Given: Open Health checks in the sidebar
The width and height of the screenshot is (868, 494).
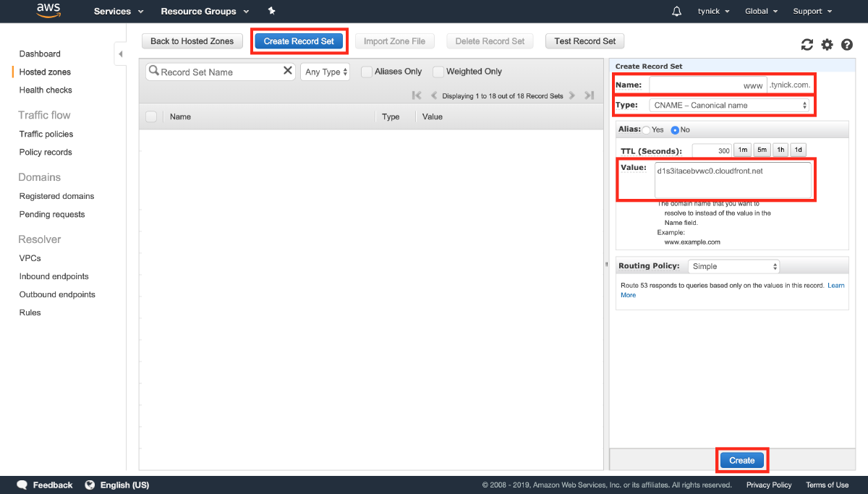Looking at the screenshot, I should point(46,90).
